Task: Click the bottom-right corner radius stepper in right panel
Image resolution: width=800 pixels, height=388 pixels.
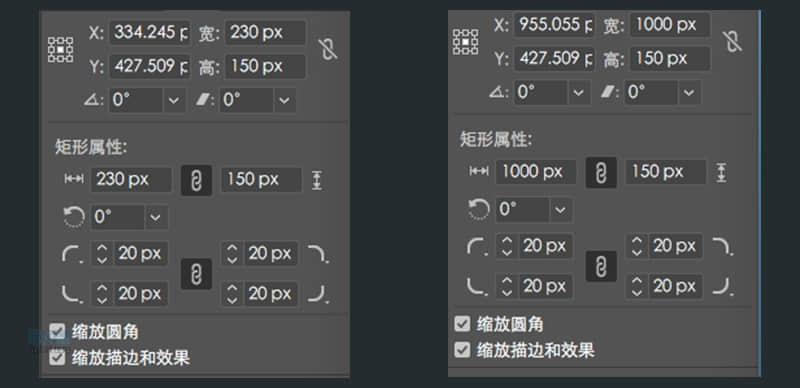Action: point(637,286)
